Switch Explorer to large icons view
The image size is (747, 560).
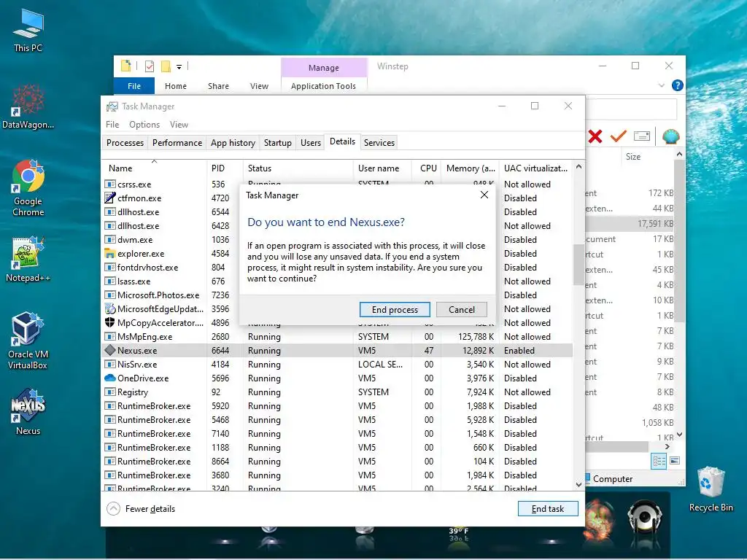(x=675, y=461)
